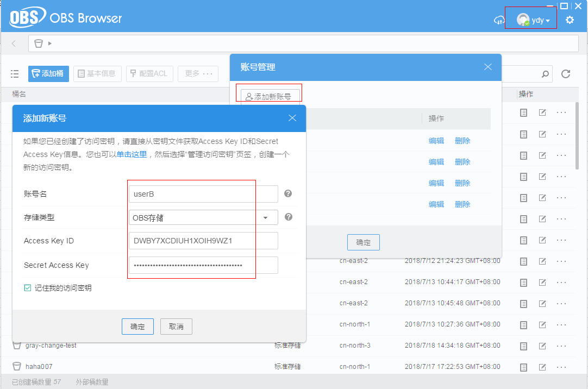Click the 添加新账号 button
The width and height of the screenshot is (588, 389).
(x=270, y=96)
